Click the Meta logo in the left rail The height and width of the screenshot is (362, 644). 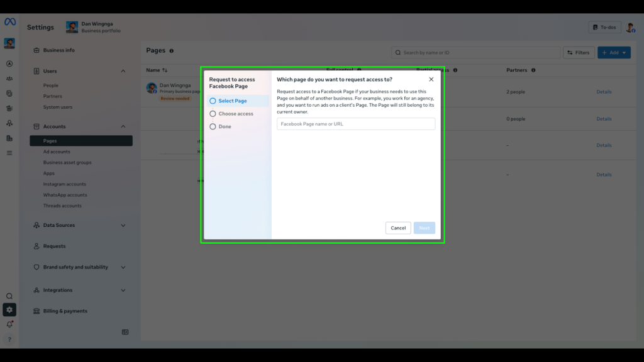(x=10, y=22)
